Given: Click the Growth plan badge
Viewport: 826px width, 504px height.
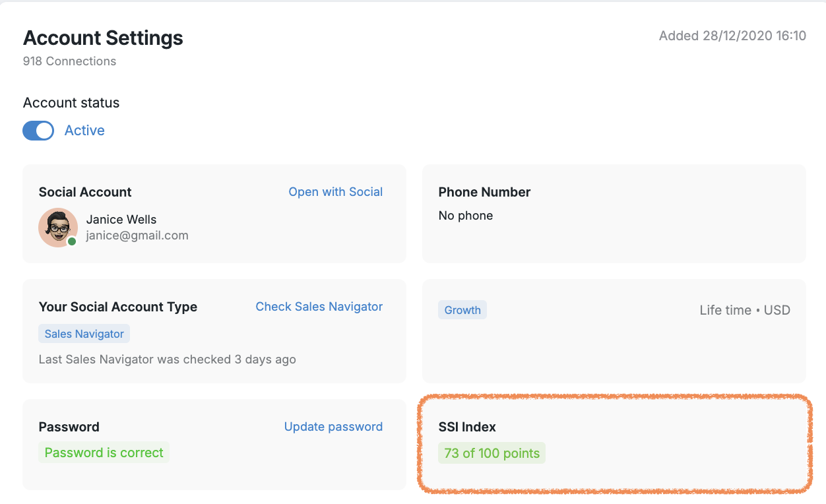Looking at the screenshot, I should tap(462, 310).
